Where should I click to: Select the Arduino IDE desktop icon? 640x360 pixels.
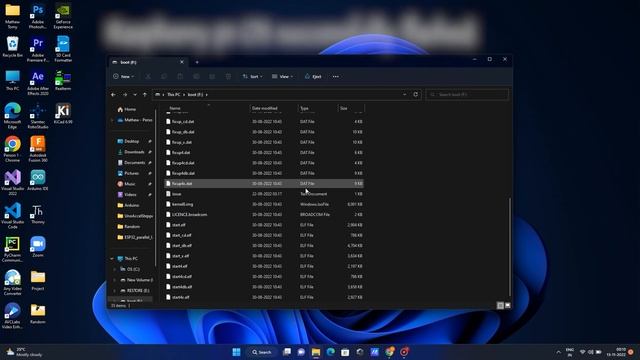tap(38, 180)
